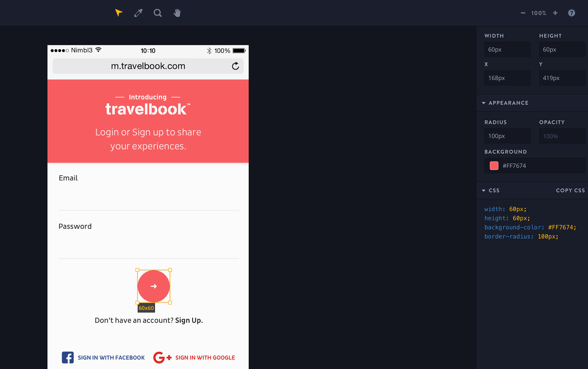This screenshot has width=588, height=369.
Task: Click the m.travelbook.com address bar
Action: click(148, 66)
